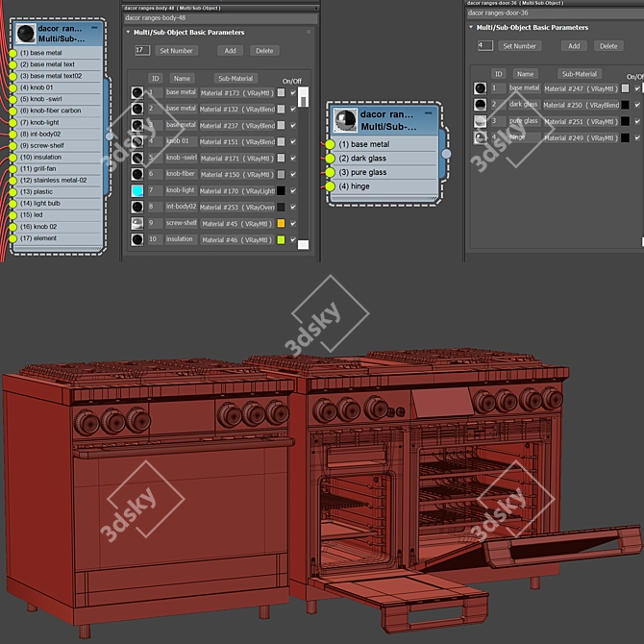Toggle On/Off checkbox for door hinge row
644x644 pixels.
[x=637, y=137]
